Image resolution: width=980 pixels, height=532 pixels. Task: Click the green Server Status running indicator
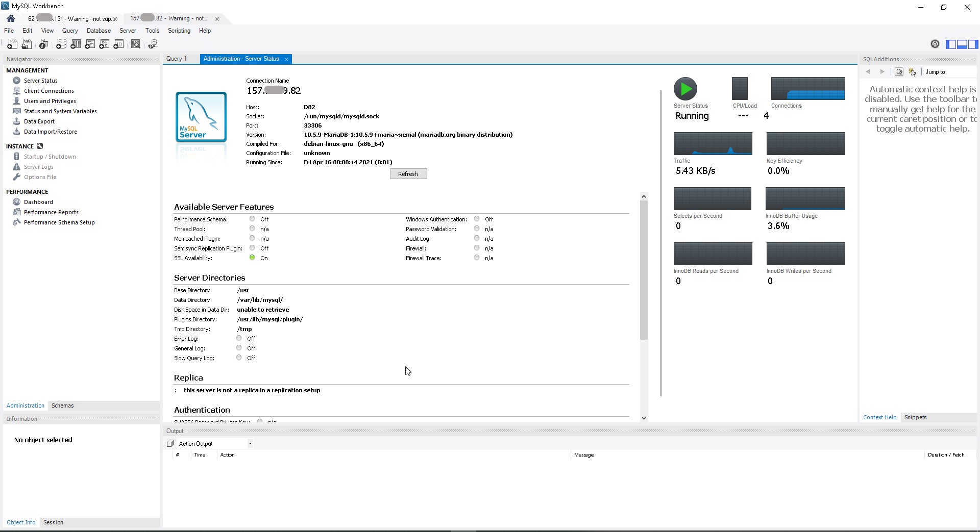685,89
